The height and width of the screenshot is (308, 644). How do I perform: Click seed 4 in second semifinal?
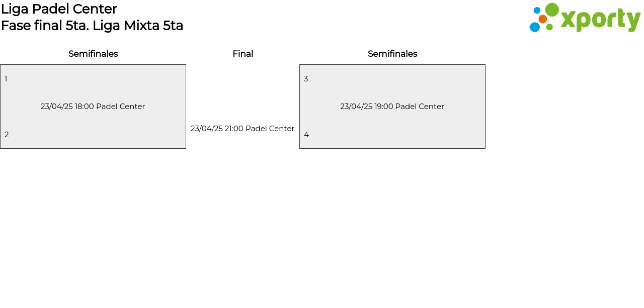click(306, 135)
